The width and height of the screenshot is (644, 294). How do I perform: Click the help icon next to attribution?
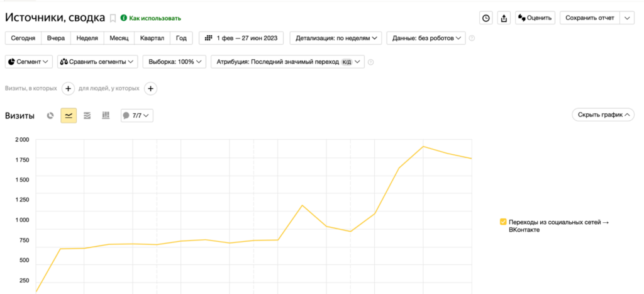coord(371,62)
